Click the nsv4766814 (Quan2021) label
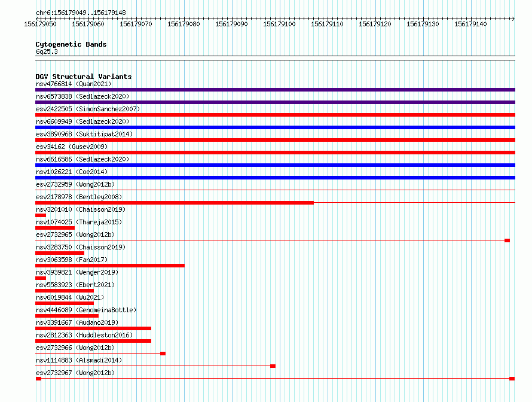 (x=74, y=84)
